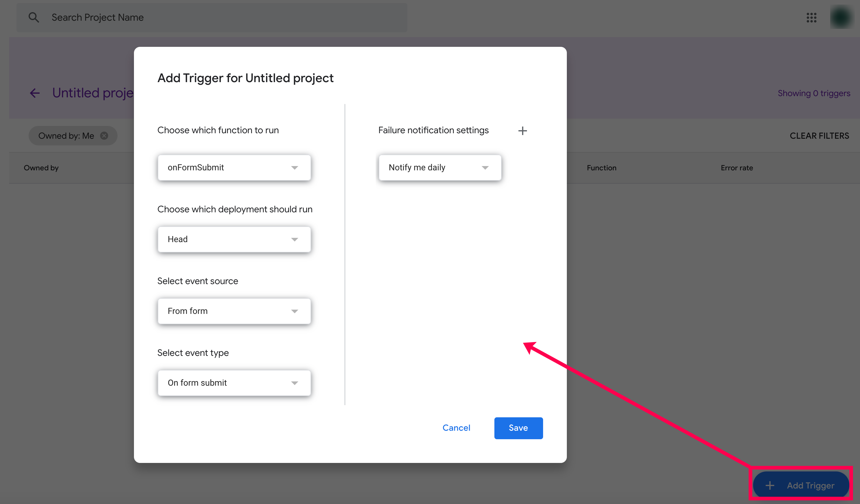Click the Owned by column header
Image resolution: width=860 pixels, height=504 pixels.
tap(41, 168)
